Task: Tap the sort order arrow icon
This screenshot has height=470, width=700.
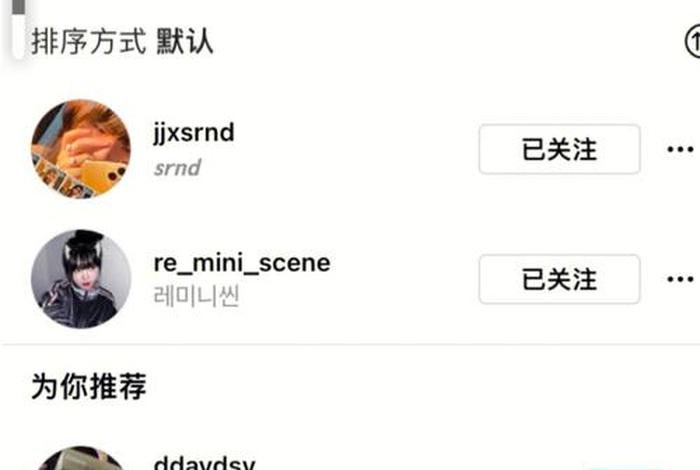Action: click(x=692, y=42)
